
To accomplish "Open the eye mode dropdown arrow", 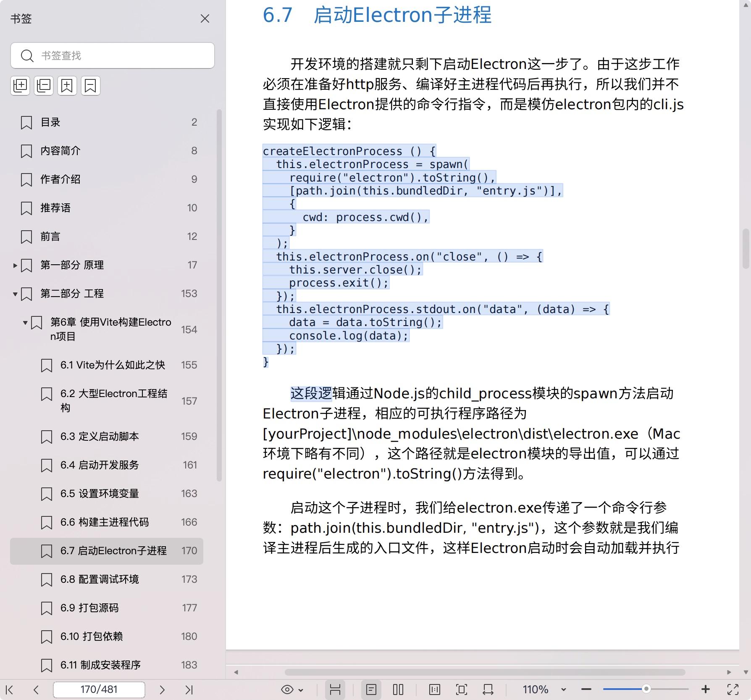I will coord(301,690).
